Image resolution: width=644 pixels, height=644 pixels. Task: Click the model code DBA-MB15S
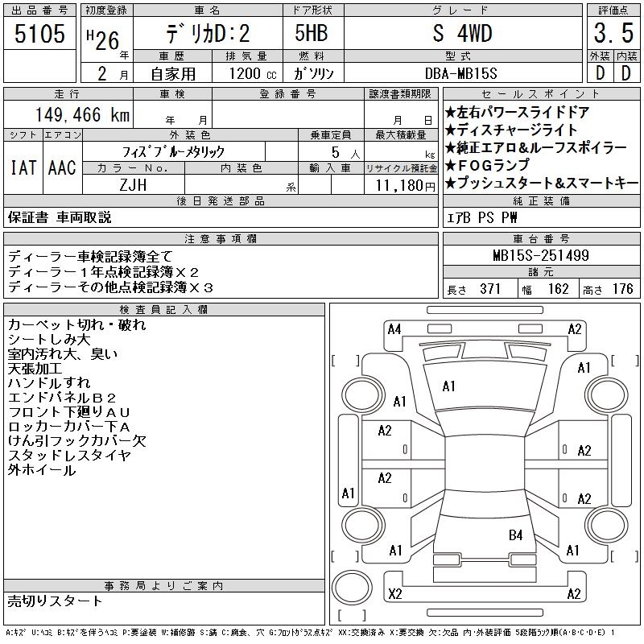point(460,73)
